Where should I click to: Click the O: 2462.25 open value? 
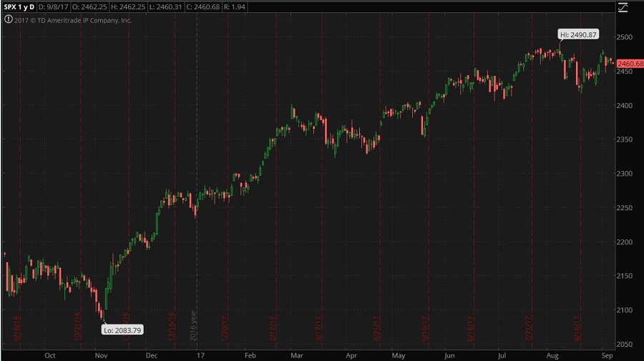tap(96, 7)
